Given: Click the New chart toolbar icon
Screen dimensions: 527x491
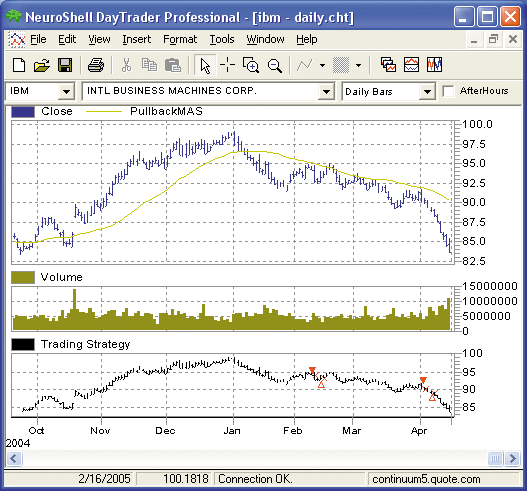Looking at the screenshot, I should 19,65.
